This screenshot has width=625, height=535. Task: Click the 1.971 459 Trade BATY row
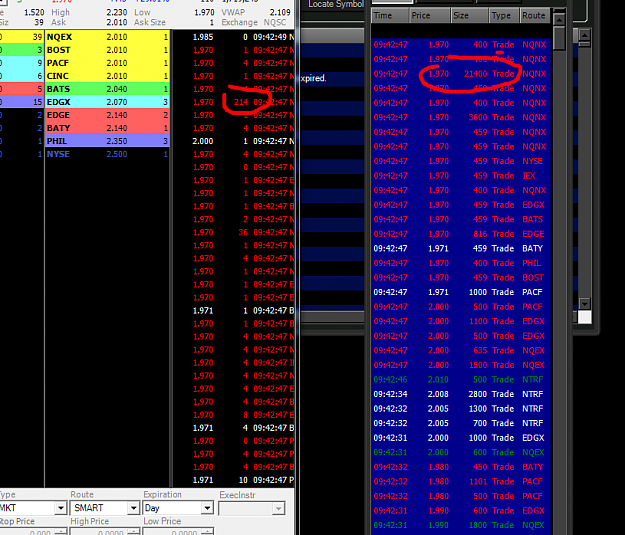tap(461, 248)
